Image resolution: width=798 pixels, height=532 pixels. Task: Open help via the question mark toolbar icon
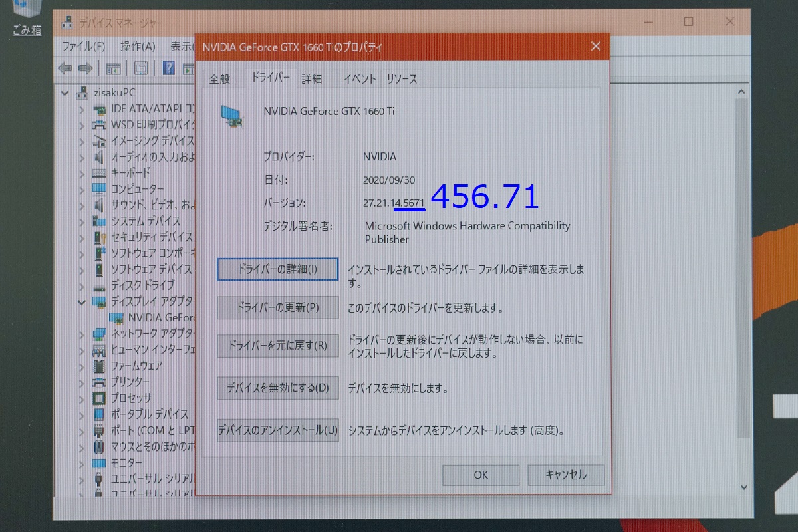coord(169,68)
